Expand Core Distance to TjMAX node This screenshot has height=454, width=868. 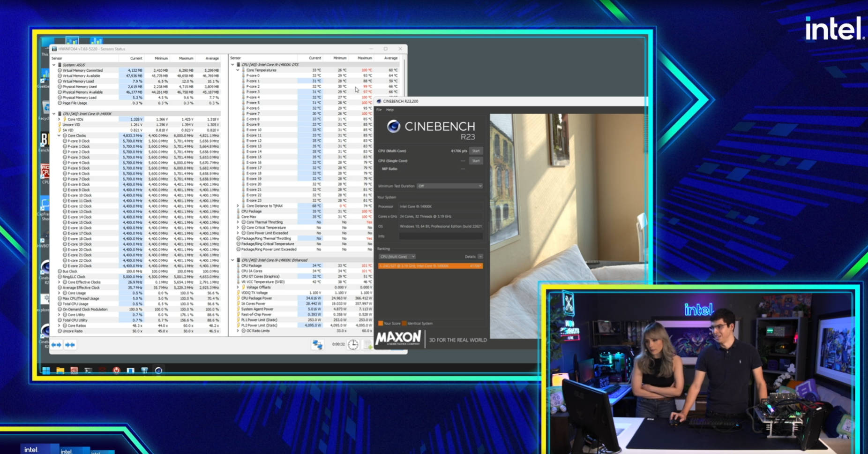(x=238, y=206)
